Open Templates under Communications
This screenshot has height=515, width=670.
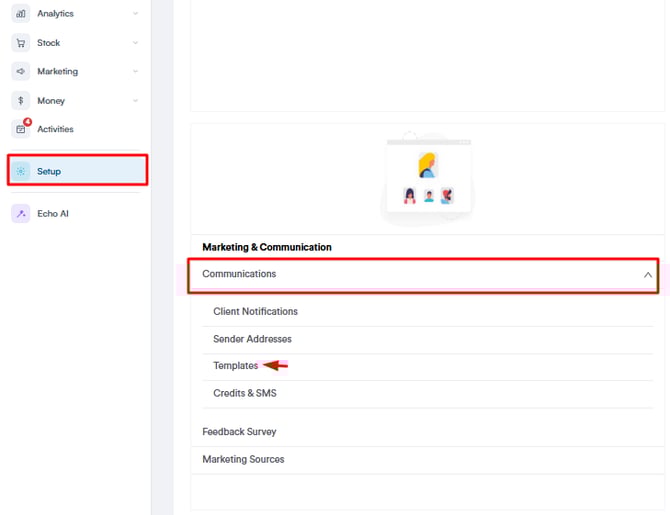pos(235,366)
